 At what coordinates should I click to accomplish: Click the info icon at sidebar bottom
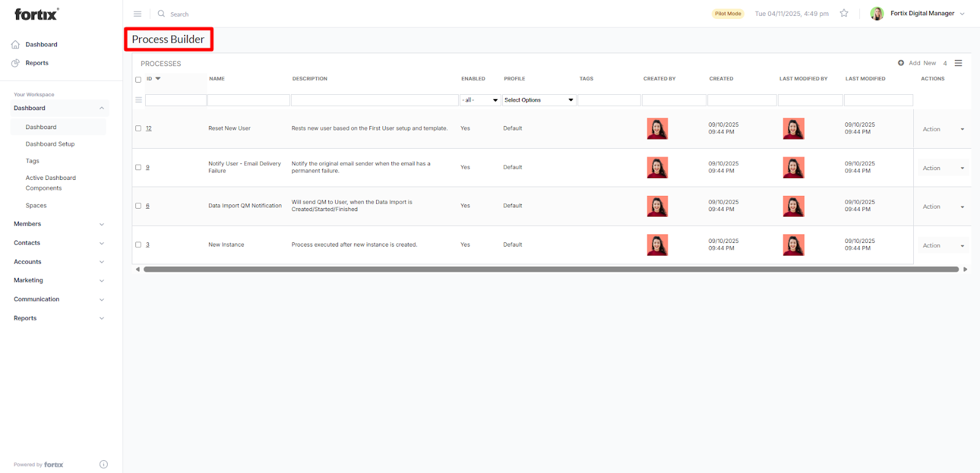pyautogui.click(x=104, y=464)
